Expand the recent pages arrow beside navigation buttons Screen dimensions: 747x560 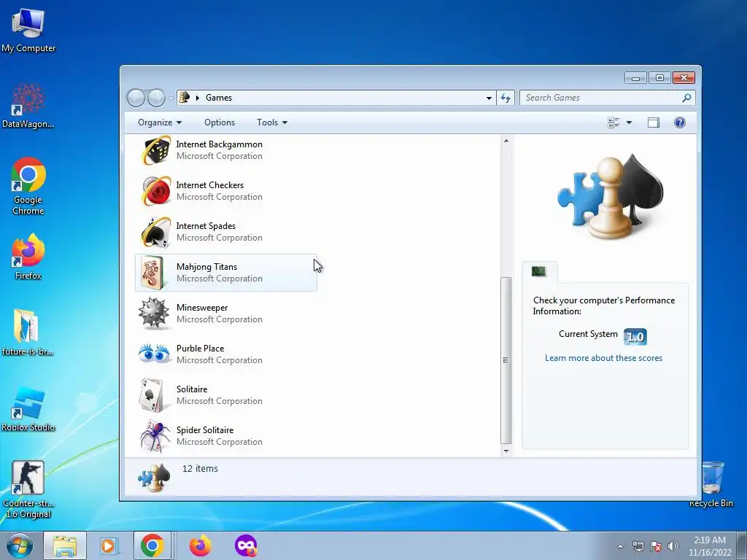tap(171, 98)
